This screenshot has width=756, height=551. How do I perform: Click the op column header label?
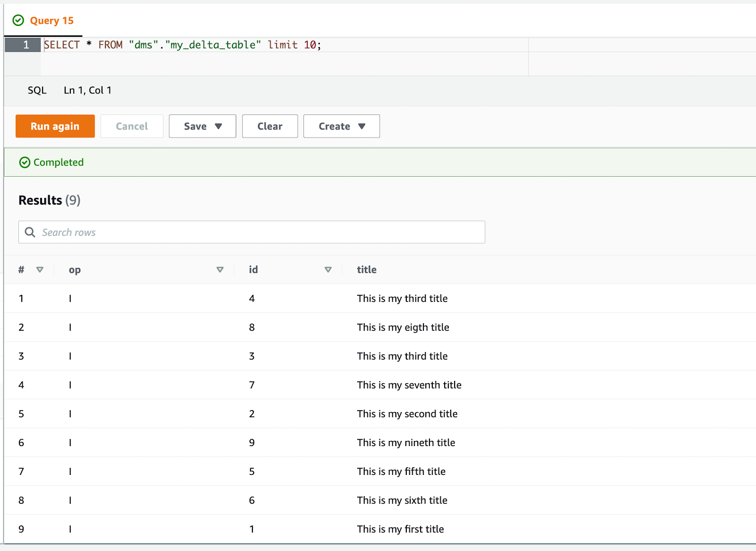point(75,270)
